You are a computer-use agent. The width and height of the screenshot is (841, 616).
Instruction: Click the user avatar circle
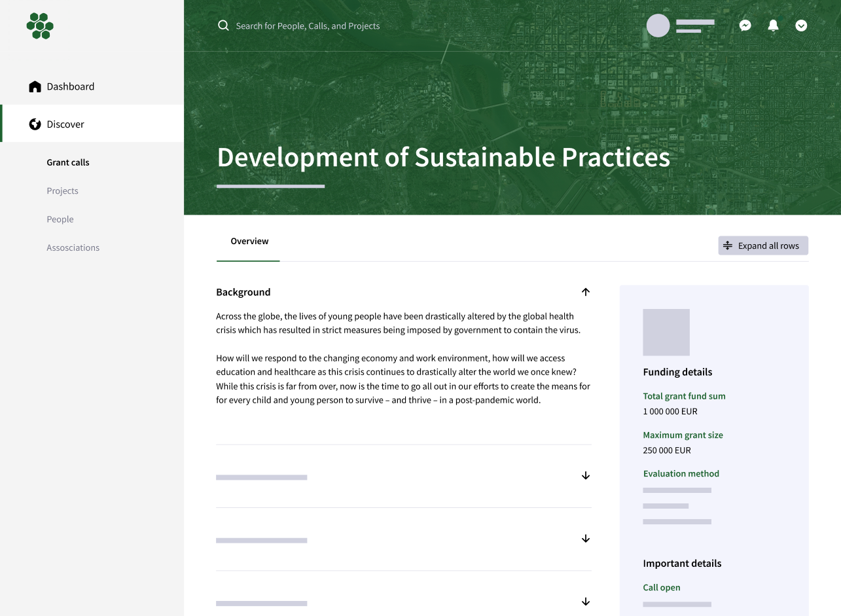coord(658,26)
